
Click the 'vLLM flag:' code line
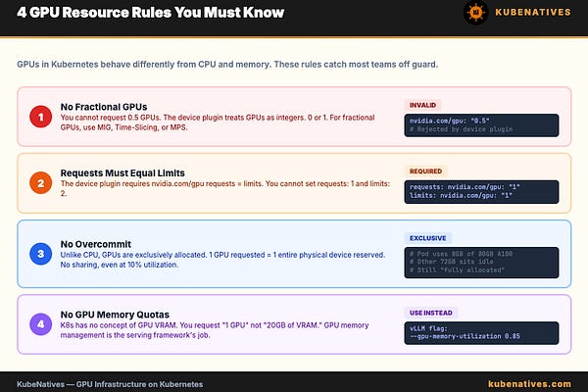click(x=428, y=328)
